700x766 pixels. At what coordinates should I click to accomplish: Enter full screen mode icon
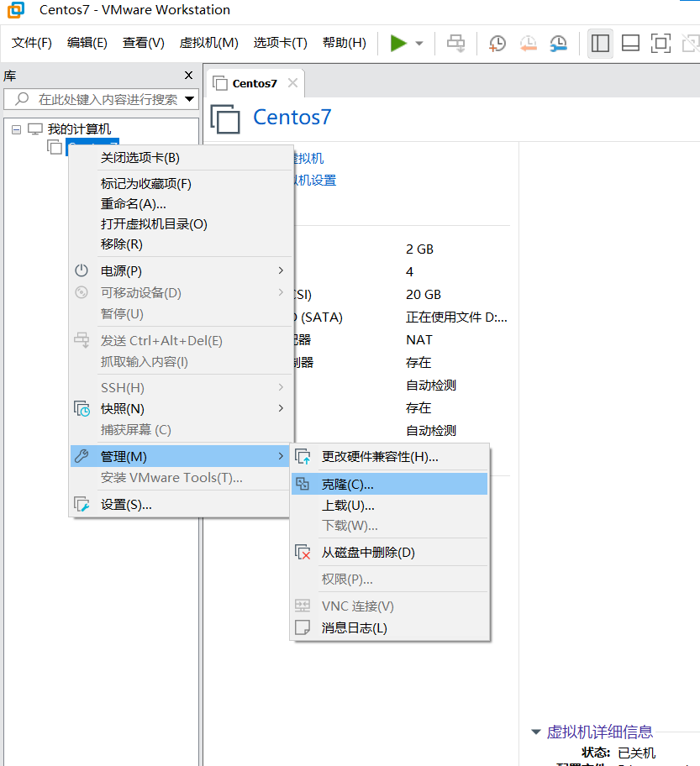click(x=661, y=44)
